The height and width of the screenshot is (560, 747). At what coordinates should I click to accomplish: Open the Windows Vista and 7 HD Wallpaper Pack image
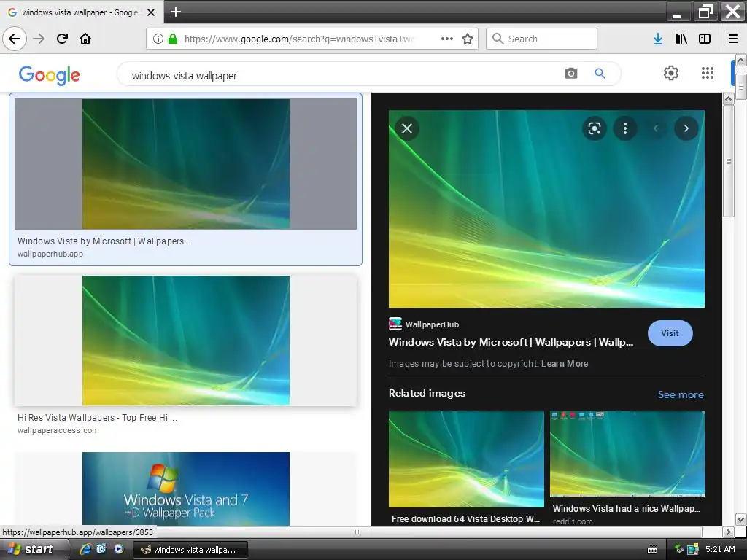coord(185,489)
